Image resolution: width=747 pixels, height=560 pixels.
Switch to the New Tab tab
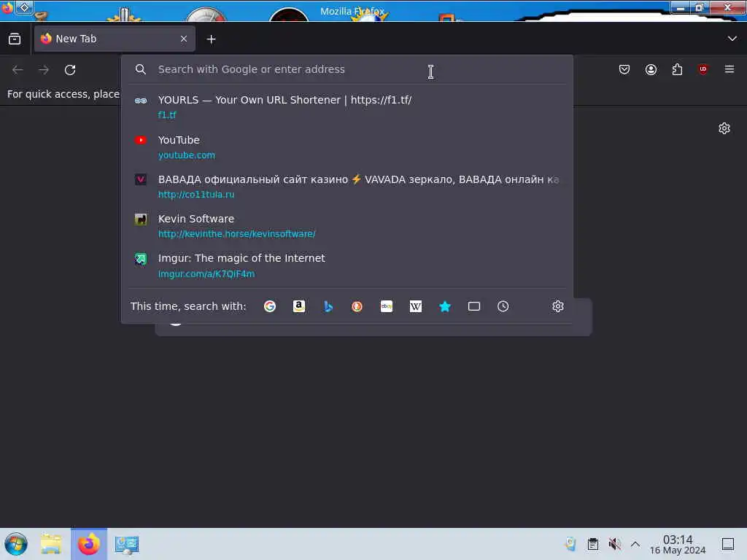tap(115, 39)
